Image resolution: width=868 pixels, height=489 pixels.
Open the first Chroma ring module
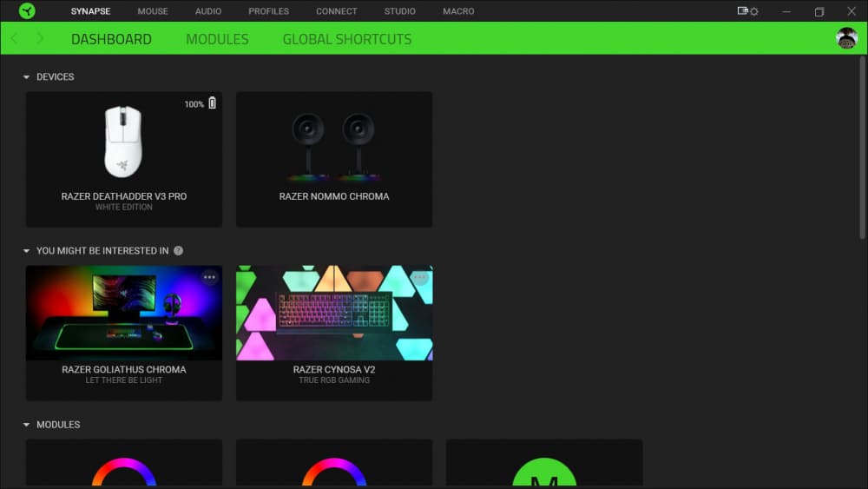tap(124, 463)
